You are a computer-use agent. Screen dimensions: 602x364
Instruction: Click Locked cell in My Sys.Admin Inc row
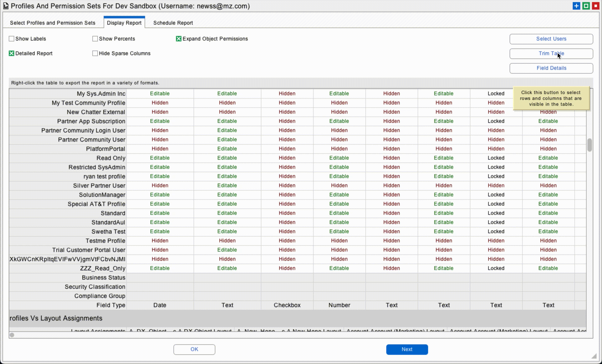tap(496, 94)
